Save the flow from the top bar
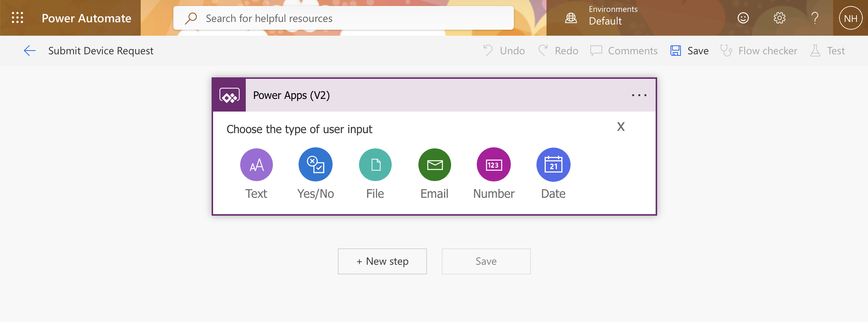 point(689,51)
